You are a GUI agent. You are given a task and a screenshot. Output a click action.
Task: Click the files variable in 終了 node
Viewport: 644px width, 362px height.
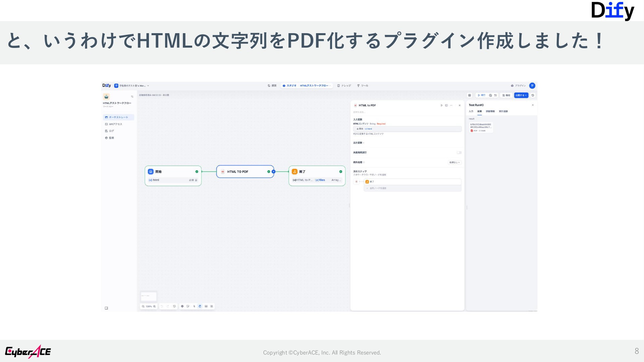320,180
